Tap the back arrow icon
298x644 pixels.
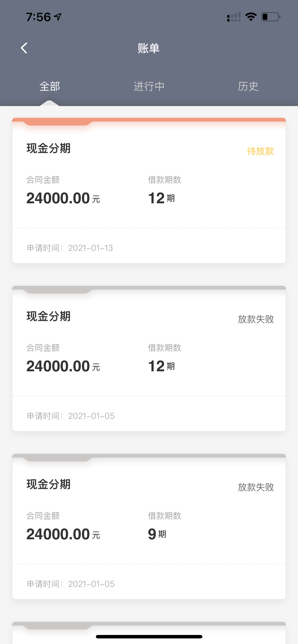[x=24, y=48]
